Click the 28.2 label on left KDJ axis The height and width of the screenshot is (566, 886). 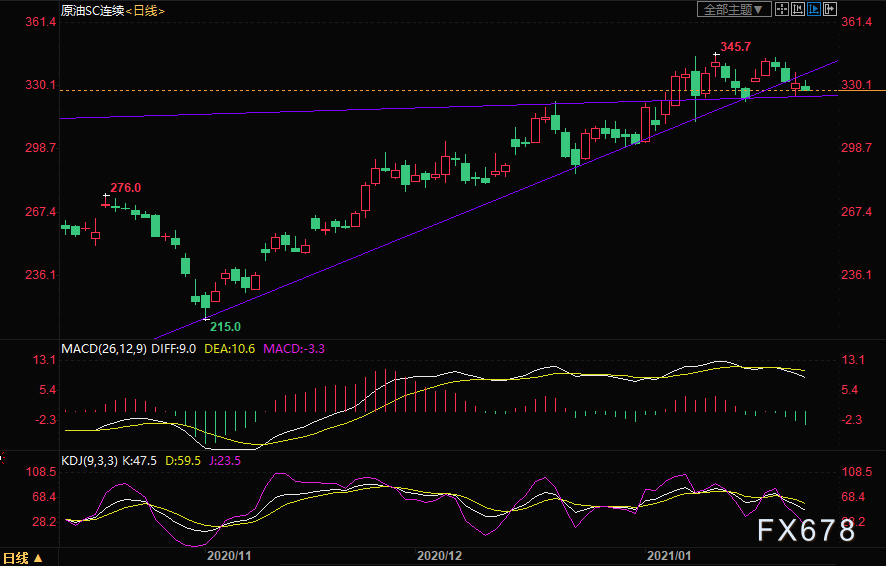click(44, 521)
